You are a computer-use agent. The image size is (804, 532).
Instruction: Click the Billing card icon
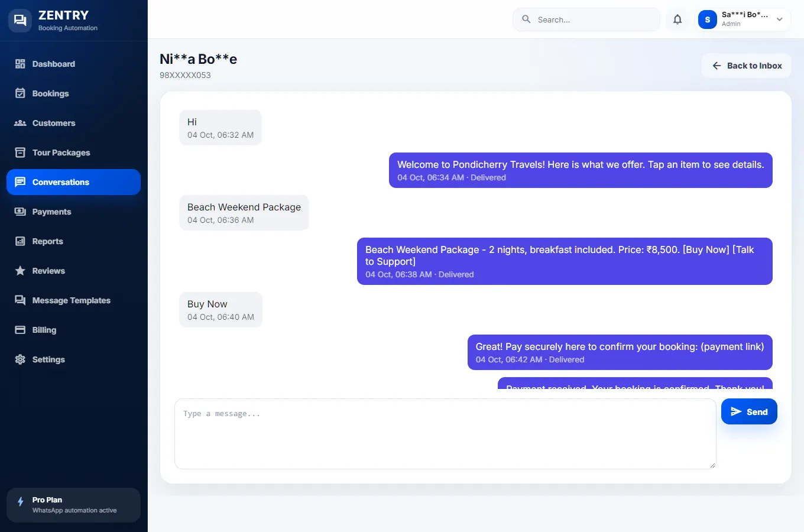pyautogui.click(x=20, y=330)
